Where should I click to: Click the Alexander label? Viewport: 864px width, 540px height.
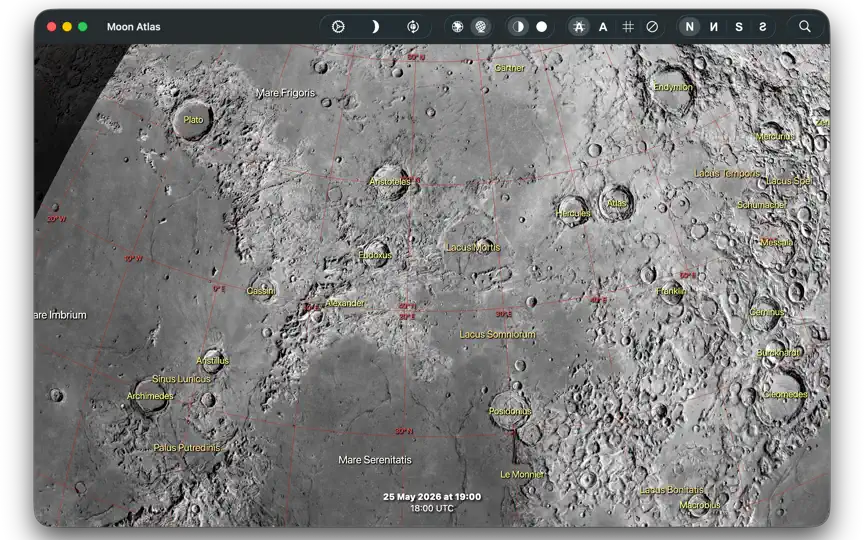(345, 303)
